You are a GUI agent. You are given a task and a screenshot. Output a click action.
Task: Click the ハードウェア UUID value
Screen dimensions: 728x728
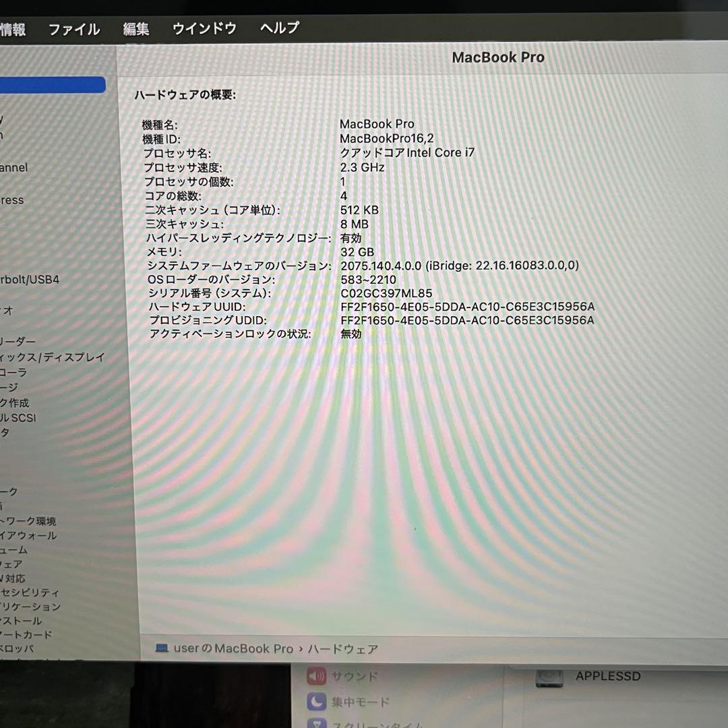[x=468, y=307]
